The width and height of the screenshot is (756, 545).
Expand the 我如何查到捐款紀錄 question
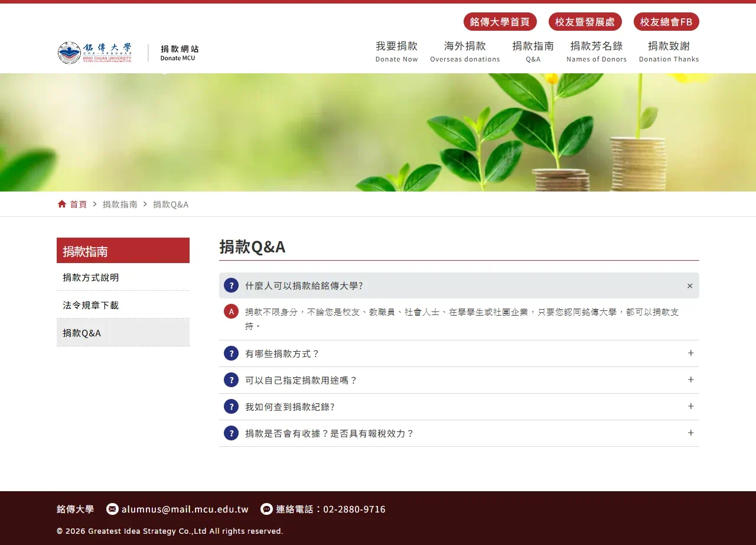(x=690, y=406)
